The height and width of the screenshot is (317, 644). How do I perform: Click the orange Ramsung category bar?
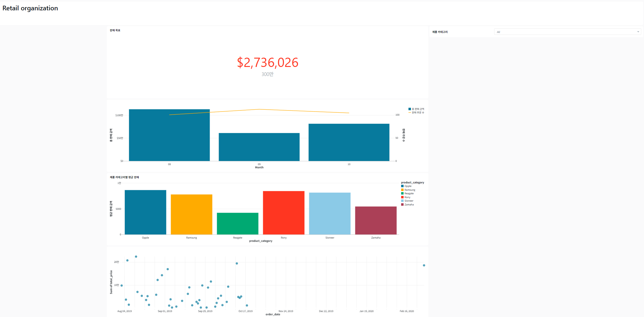(191, 214)
